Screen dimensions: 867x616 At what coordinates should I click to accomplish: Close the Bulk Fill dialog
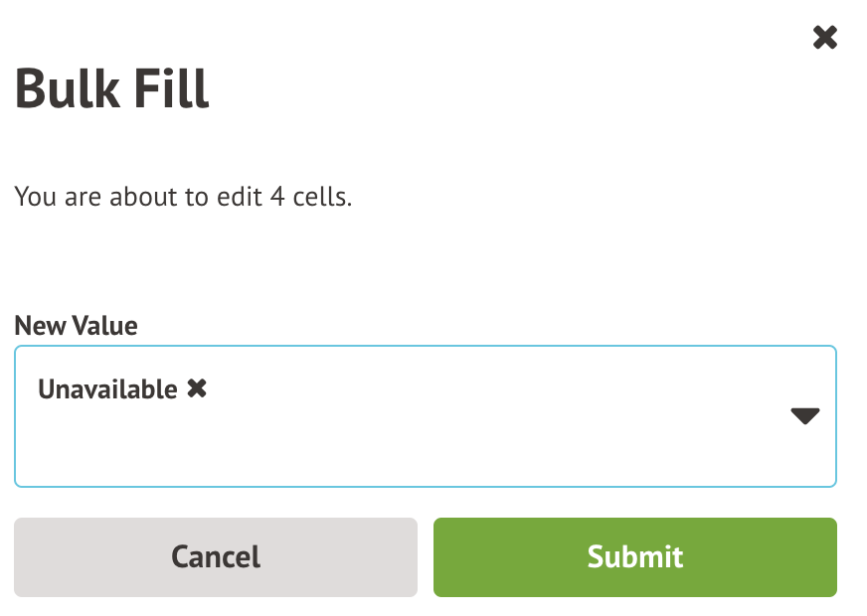825,39
